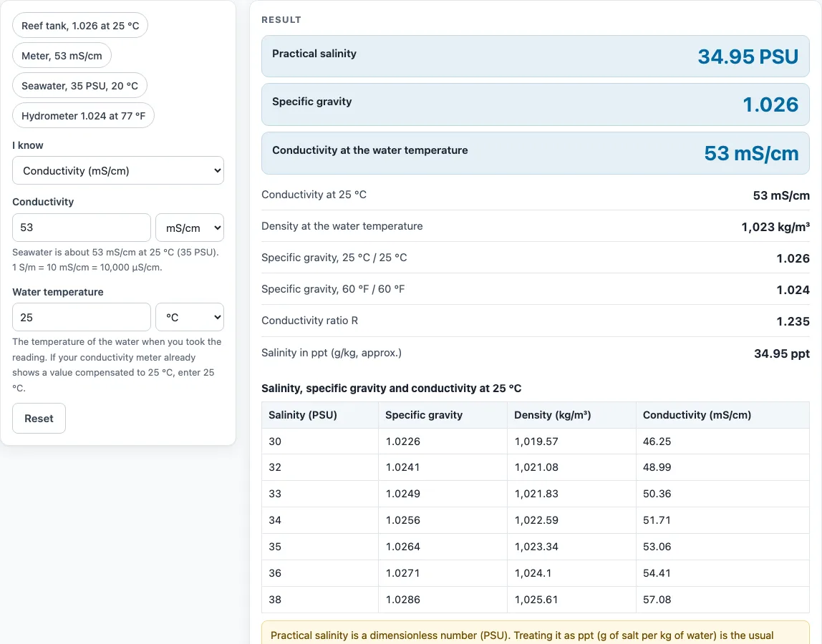This screenshot has height=644, width=822.
Task: Click salinity 34 table cell
Action: coord(320,520)
